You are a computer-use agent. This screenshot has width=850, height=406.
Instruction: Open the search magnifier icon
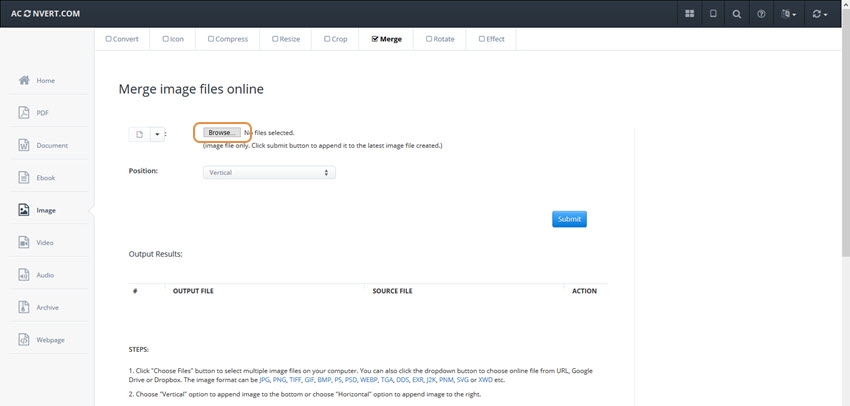click(x=737, y=14)
